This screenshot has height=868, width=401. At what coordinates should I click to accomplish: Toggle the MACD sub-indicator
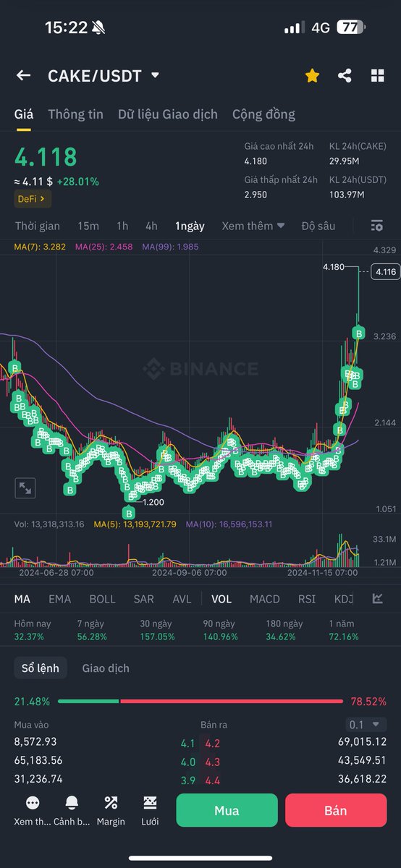[x=265, y=599]
